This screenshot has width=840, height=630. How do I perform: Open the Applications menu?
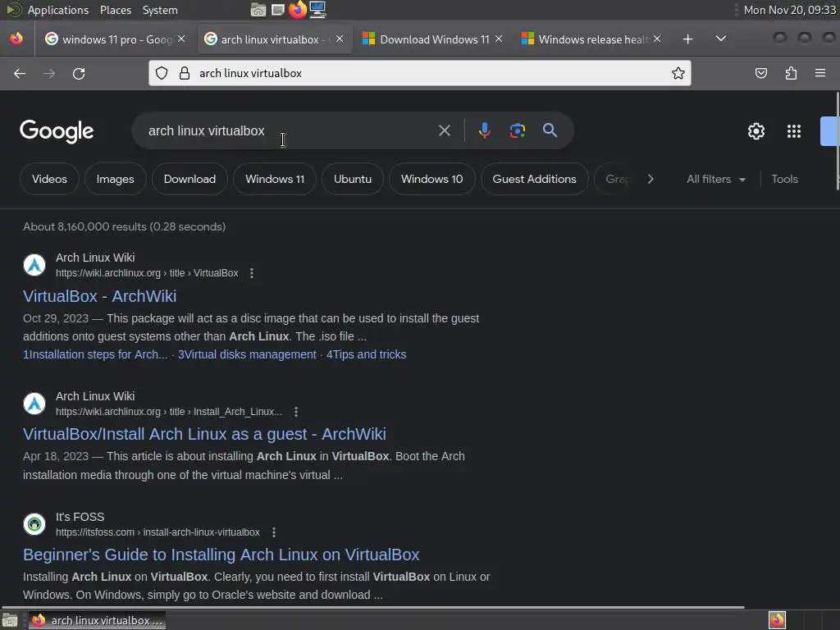(x=58, y=10)
